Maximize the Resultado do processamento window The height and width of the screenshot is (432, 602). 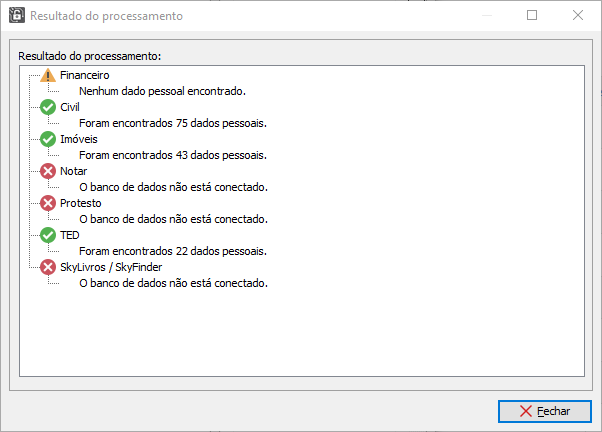tap(532, 15)
